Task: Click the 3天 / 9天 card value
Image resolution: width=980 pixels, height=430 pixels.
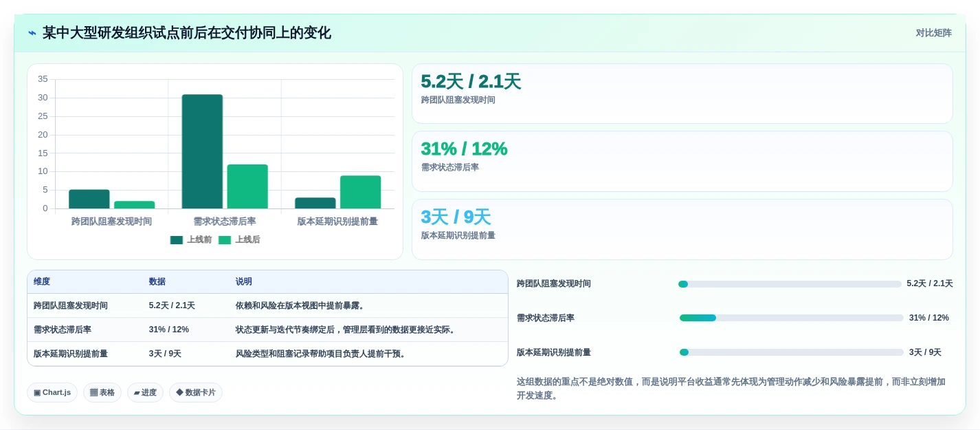Action: point(456,217)
